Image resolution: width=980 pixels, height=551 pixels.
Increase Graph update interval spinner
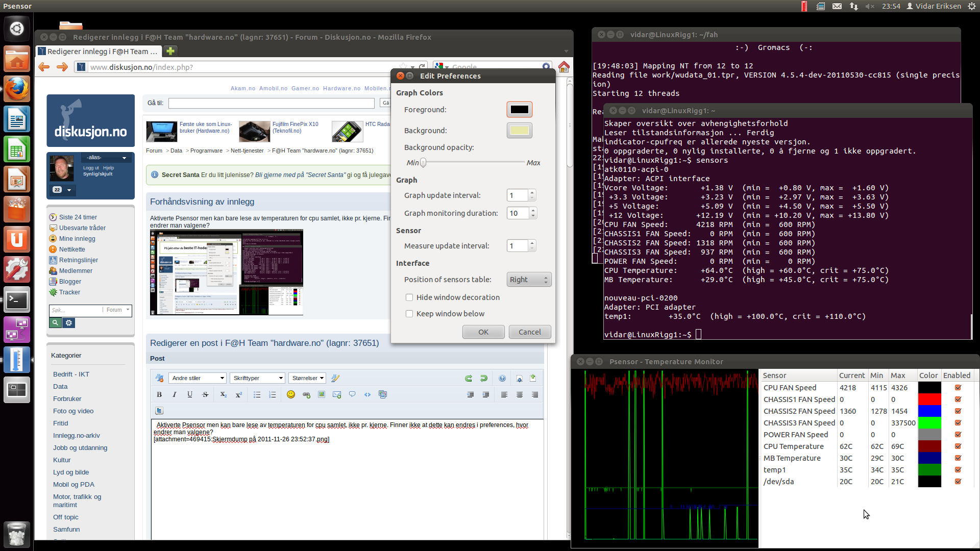532,192
